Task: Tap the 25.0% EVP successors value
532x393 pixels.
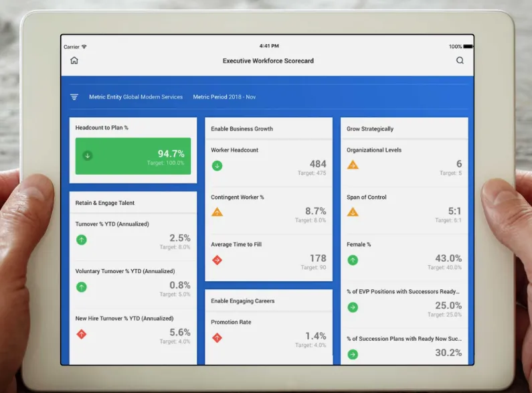Action: click(x=448, y=305)
